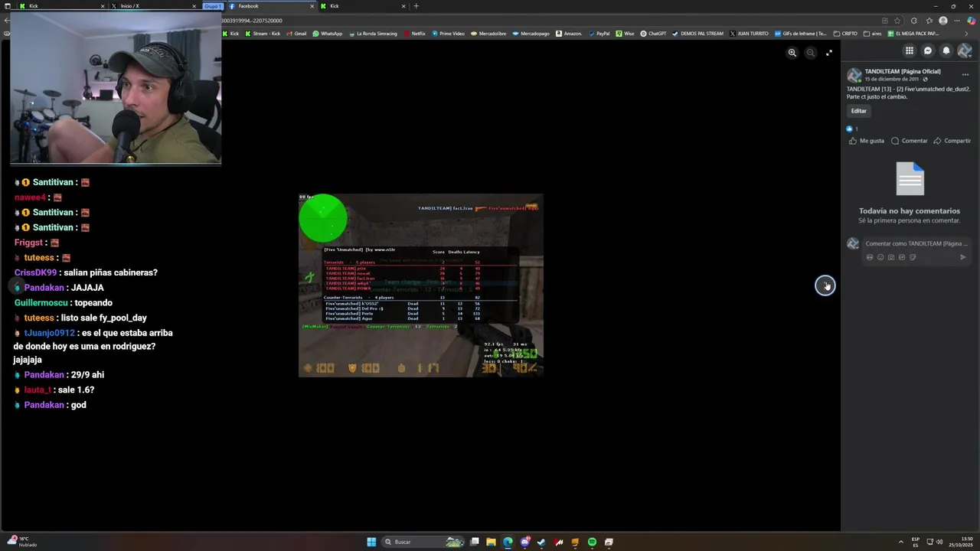The width and height of the screenshot is (980, 551).
Task: Add a GIF to the comment
Action: pos(902,257)
